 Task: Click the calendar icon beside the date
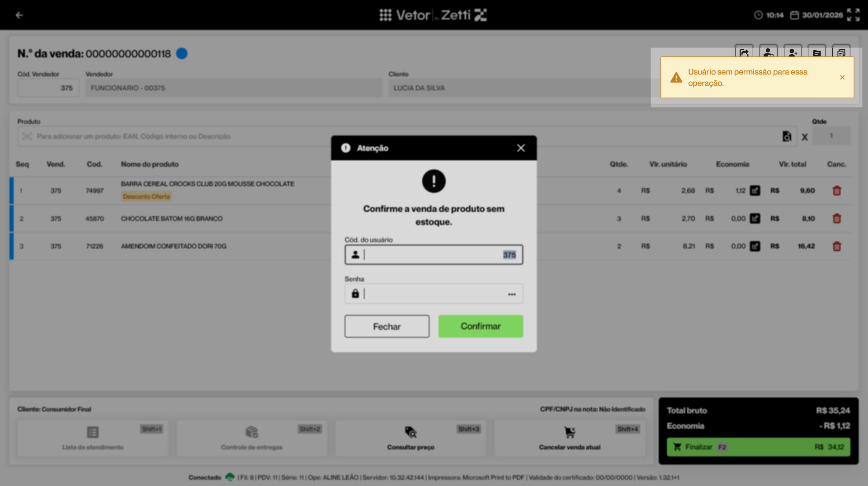[x=794, y=15]
